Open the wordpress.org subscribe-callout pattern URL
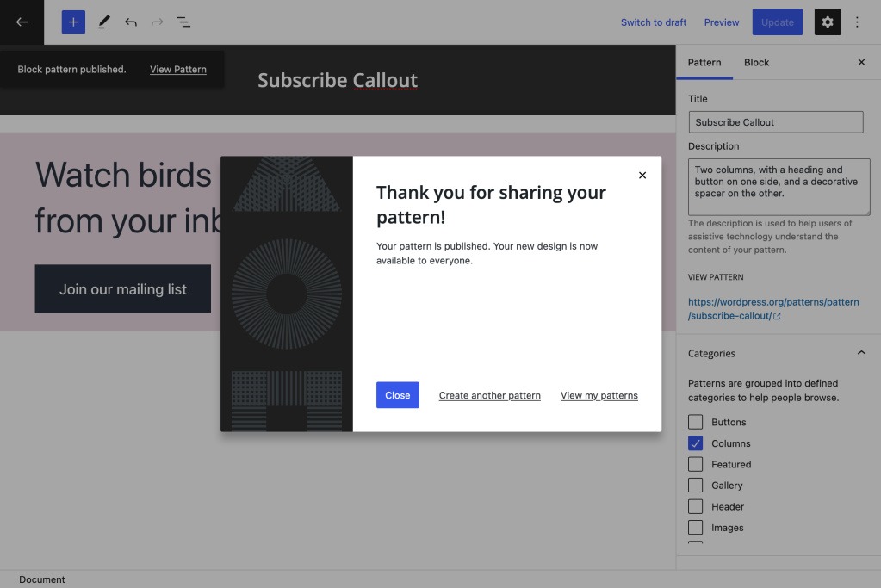This screenshot has width=881, height=588. (x=773, y=309)
